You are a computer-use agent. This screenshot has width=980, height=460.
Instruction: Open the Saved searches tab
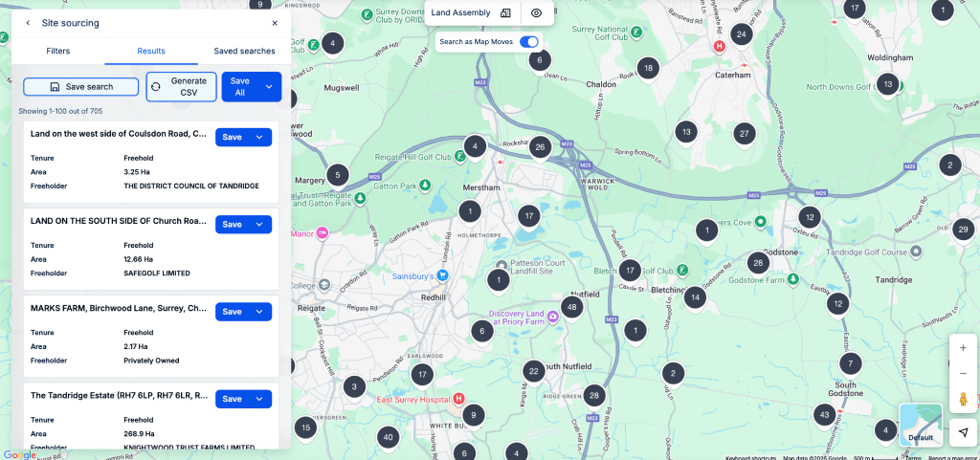tap(244, 51)
